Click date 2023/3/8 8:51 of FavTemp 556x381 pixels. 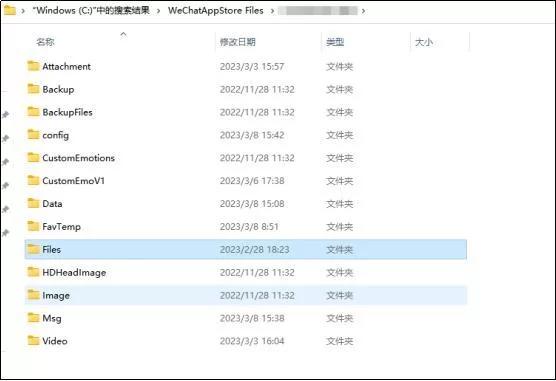(249, 226)
